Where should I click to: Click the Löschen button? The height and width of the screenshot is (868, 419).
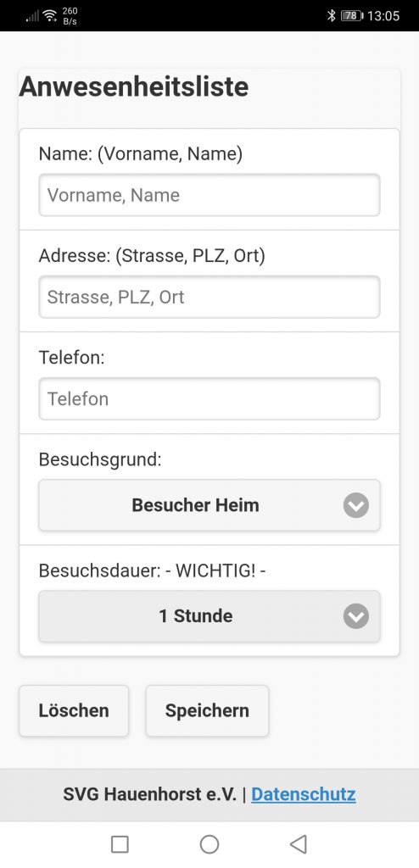point(74,711)
